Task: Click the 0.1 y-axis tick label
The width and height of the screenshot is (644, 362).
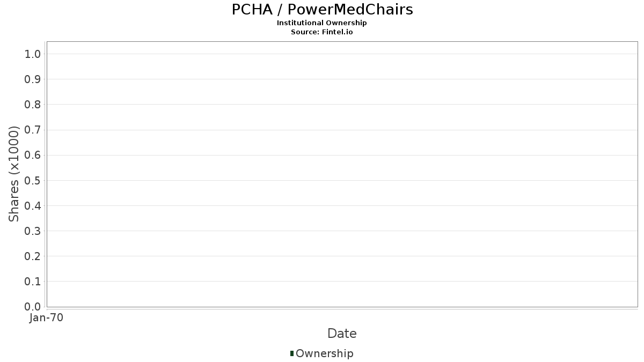Action: (33, 282)
